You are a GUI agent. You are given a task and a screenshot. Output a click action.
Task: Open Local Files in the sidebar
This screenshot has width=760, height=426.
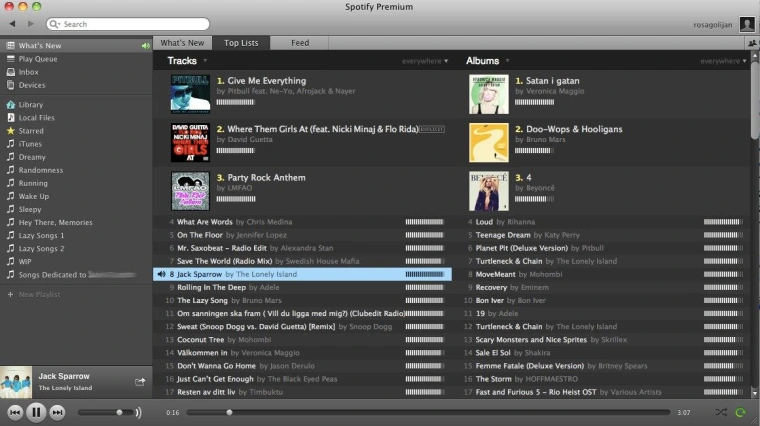point(76,118)
